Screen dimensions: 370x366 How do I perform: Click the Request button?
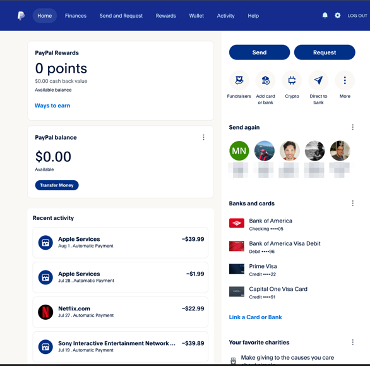click(325, 52)
